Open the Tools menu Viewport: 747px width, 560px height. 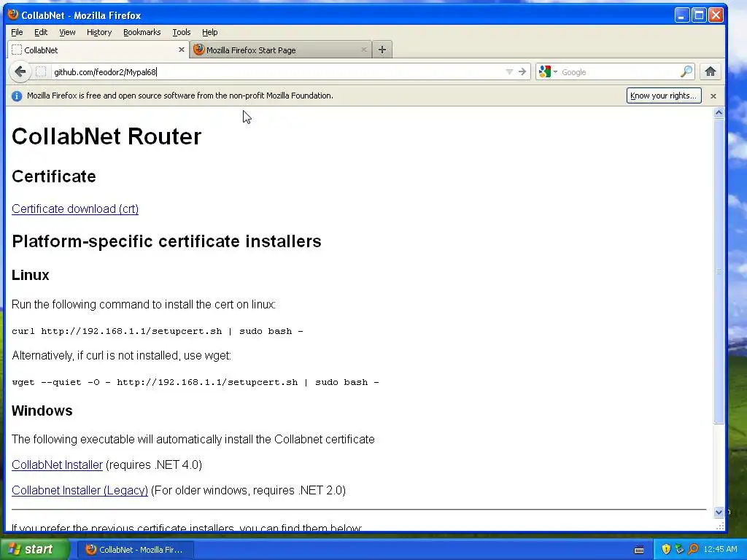[182, 32]
